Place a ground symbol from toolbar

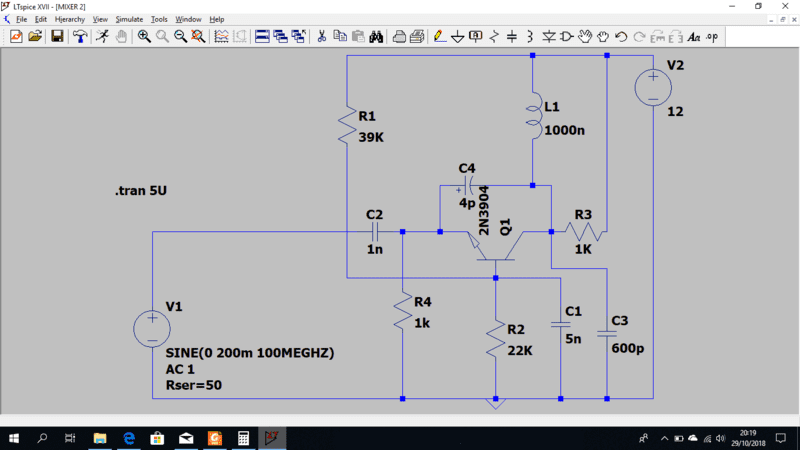[457, 37]
